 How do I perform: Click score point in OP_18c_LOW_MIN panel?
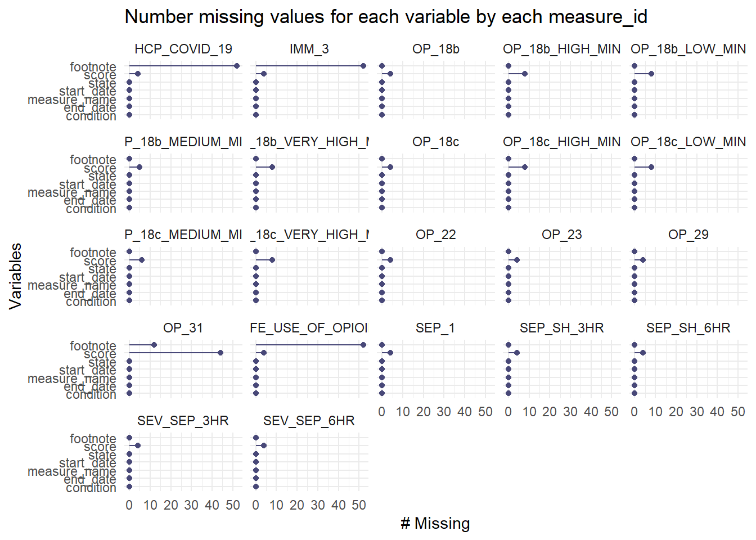click(651, 167)
